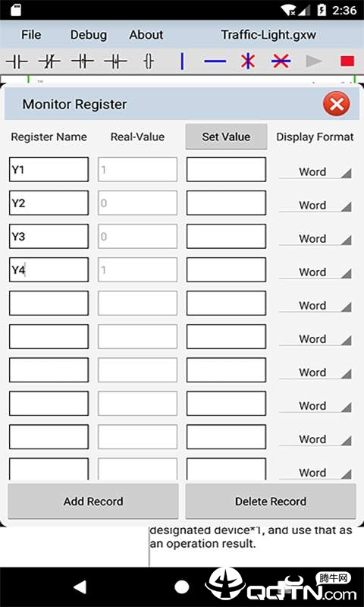Screen dimensions: 364x607
Task: Stop simulation with the red square
Action: click(347, 61)
